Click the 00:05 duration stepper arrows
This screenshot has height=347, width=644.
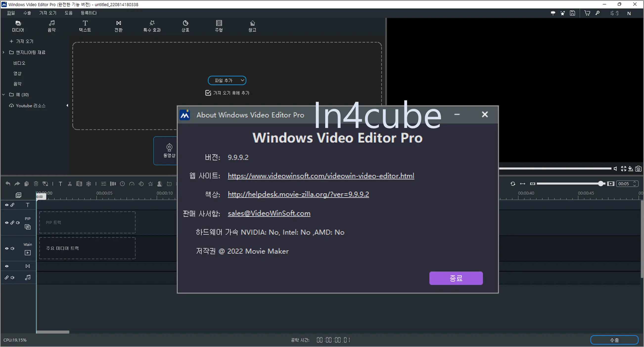point(635,184)
